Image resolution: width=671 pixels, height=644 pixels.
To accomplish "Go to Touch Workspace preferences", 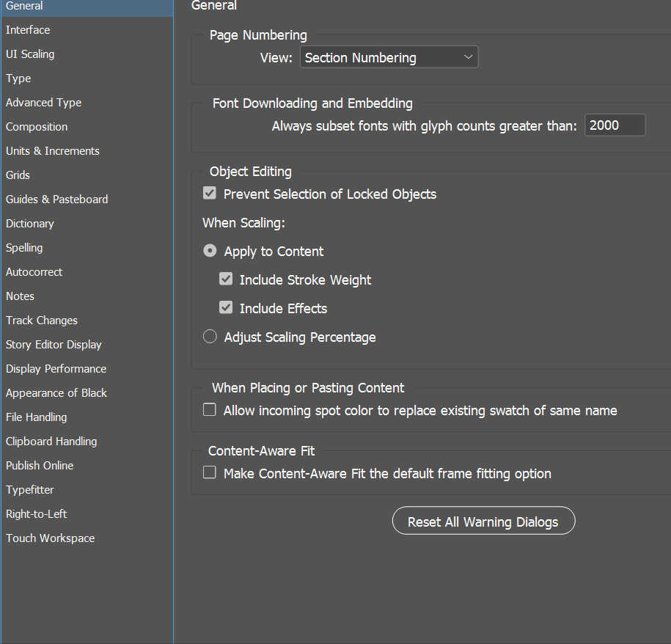I will (x=50, y=538).
